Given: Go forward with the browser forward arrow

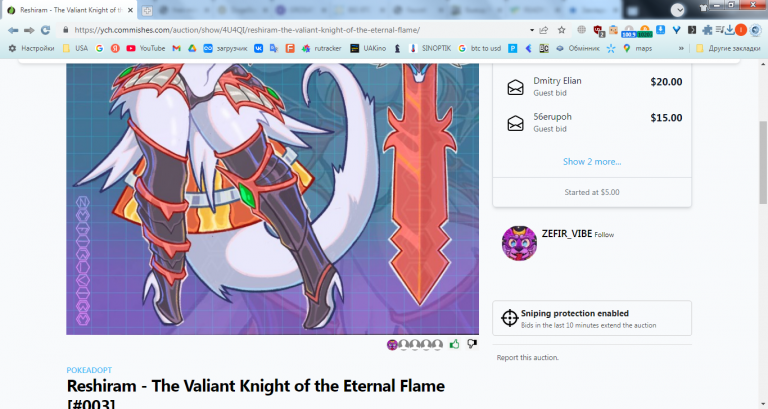Looking at the screenshot, I should coord(29,30).
